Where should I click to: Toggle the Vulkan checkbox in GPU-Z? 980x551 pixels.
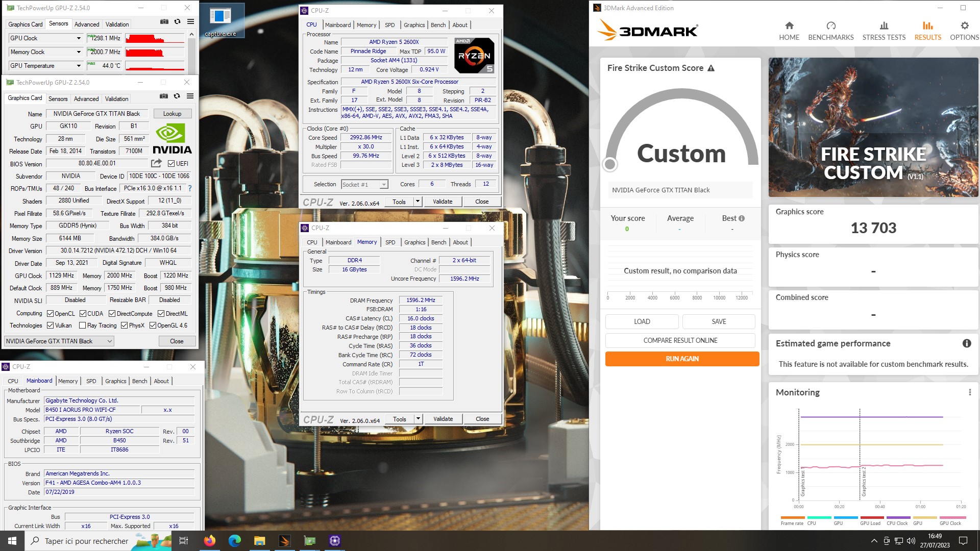click(x=50, y=325)
